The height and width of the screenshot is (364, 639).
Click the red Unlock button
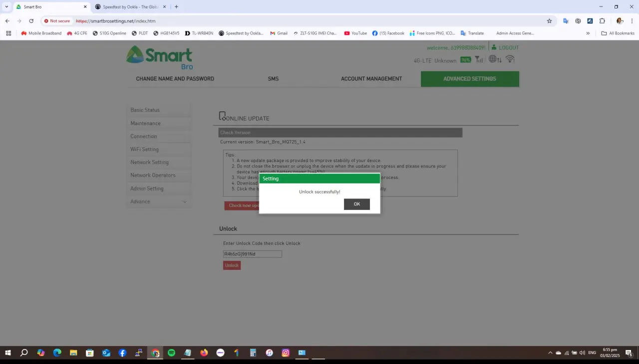pyautogui.click(x=232, y=265)
